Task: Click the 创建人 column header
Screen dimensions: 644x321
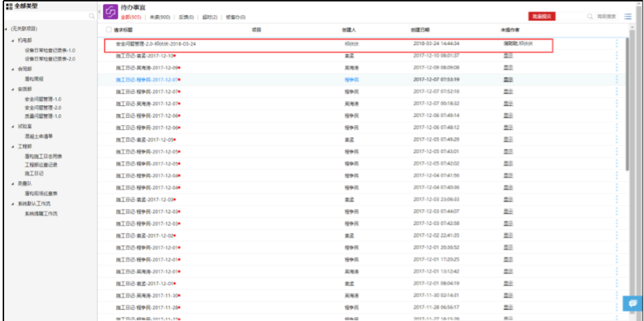Action: (x=350, y=29)
